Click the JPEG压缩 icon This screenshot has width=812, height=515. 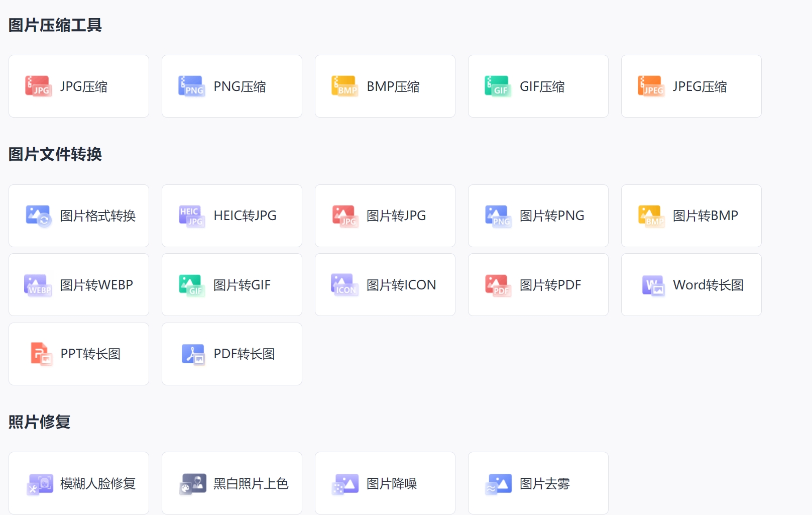(651, 86)
